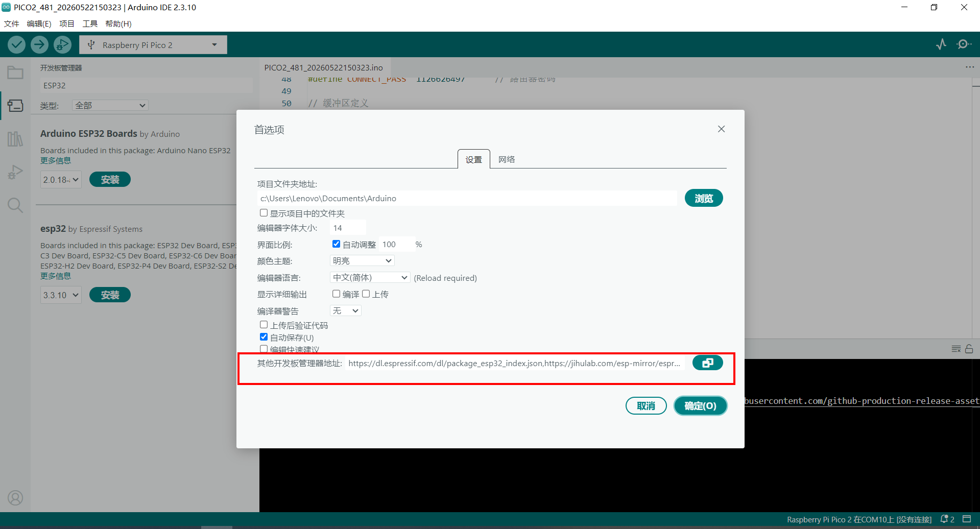Screen dimensions: 980x529
Task: Open 颜色主题 dropdown showing 明亮
Action: [362, 261]
